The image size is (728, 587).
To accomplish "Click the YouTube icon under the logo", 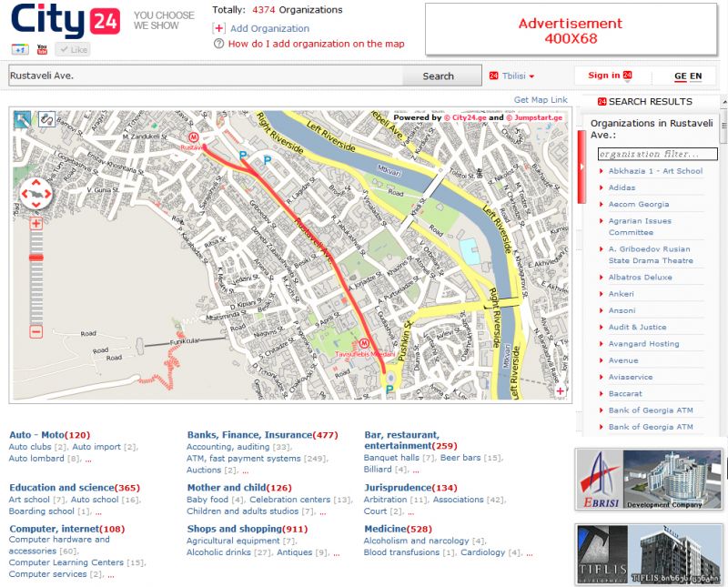I will tap(42, 49).
